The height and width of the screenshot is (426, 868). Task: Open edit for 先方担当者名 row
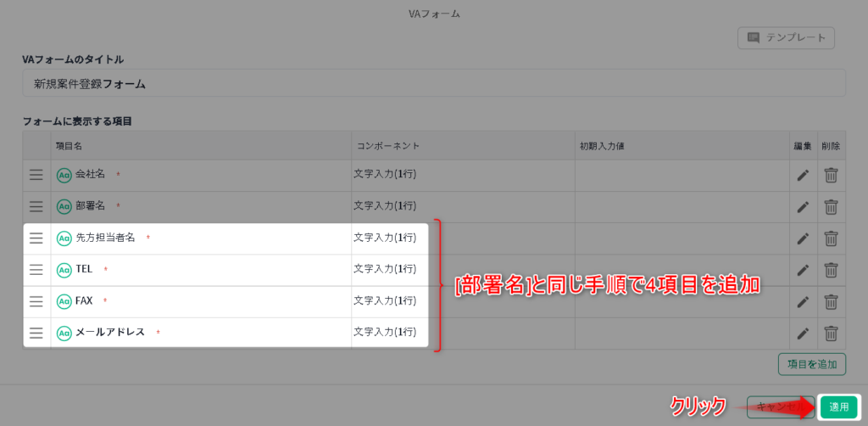[x=803, y=238]
